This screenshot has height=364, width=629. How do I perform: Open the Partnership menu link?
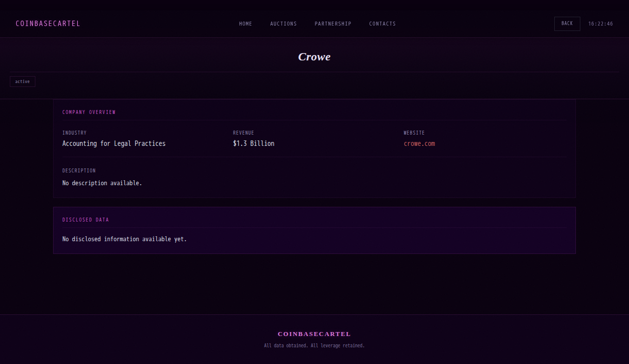point(333,24)
